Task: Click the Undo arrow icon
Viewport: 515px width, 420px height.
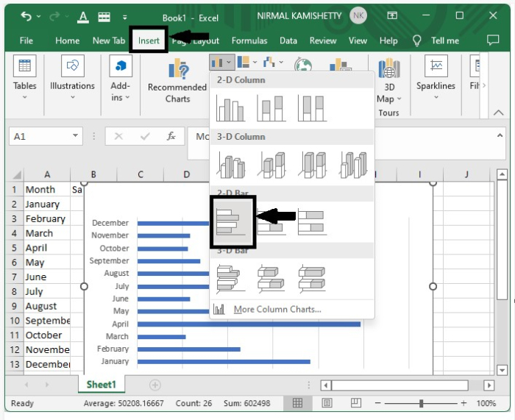Action: pyautogui.click(x=26, y=15)
